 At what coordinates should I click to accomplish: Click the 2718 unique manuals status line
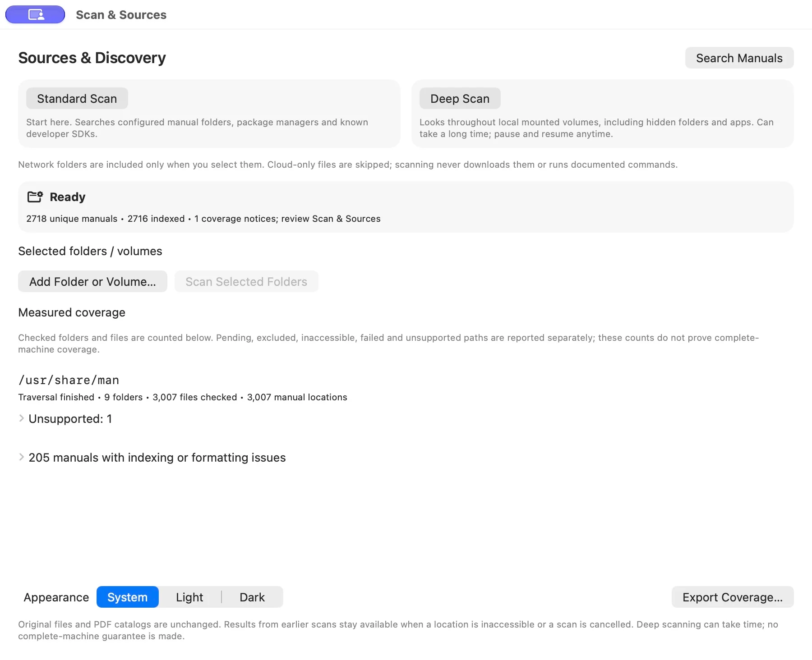203,219
